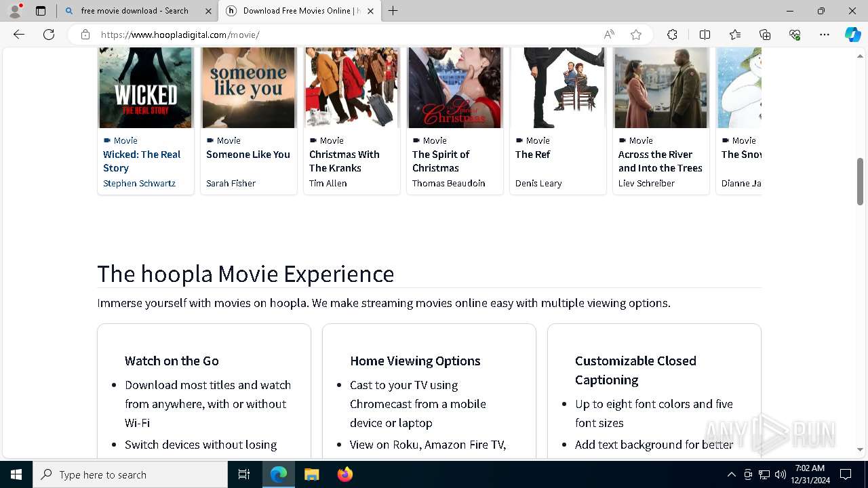
Task: Toggle Split screen view
Action: [x=705, y=35]
